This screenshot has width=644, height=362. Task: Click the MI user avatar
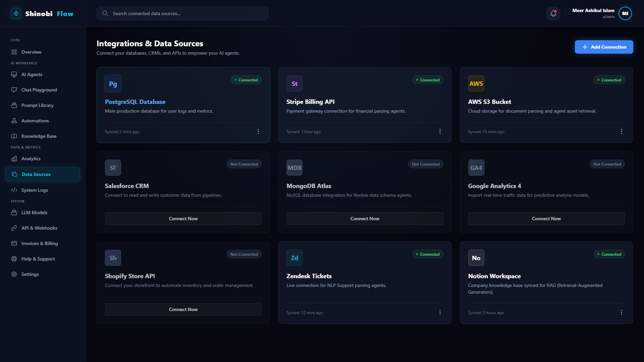point(625,13)
